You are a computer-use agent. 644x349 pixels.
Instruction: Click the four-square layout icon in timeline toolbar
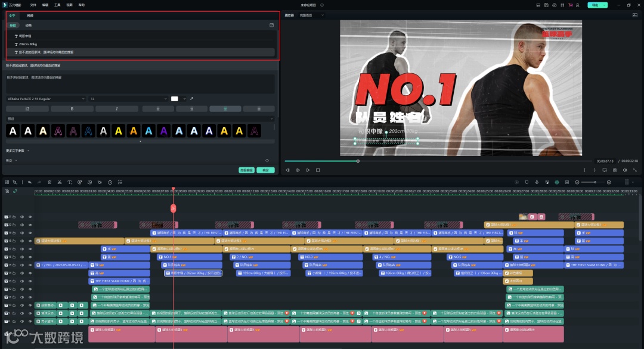[7, 182]
